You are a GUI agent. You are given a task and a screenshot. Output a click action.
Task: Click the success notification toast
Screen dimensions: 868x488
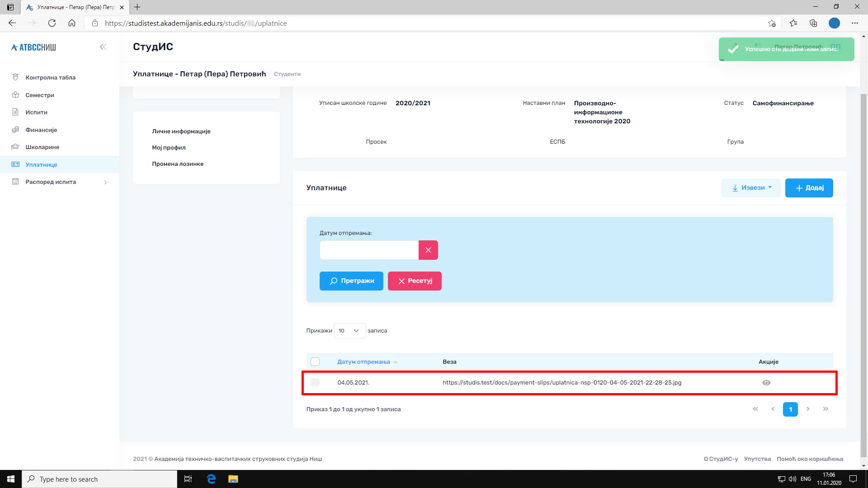pyautogui.click(x=786, y=49)
